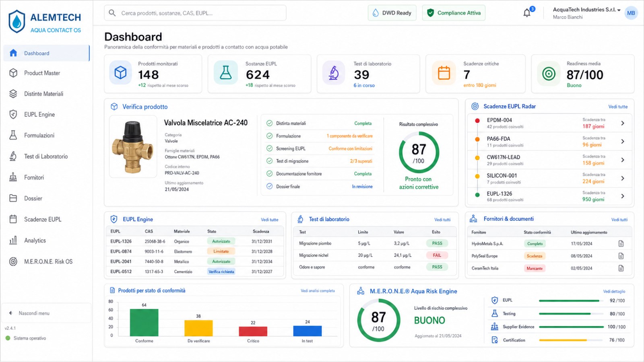Click the product search field
Viewport: 644px width, 362px height.
pyautogui.click(x=195, y=13)
